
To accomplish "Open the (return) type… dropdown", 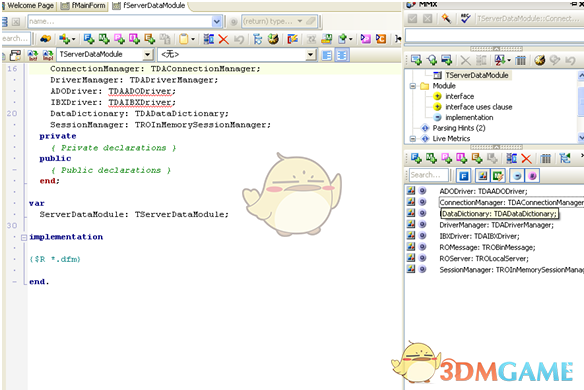I will point(300,22).
